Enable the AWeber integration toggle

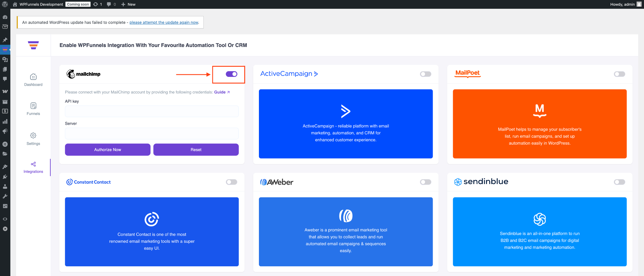click(426, 182)
